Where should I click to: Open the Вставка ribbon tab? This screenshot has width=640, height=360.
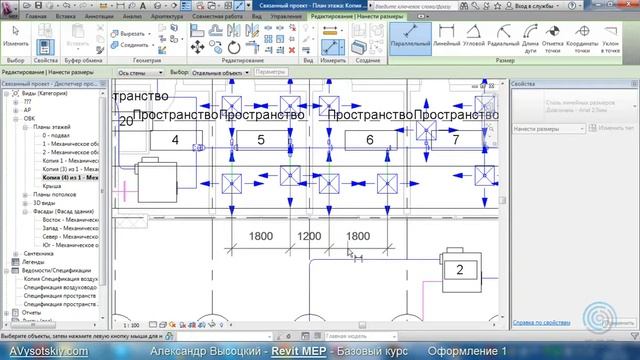click(65, 16)
